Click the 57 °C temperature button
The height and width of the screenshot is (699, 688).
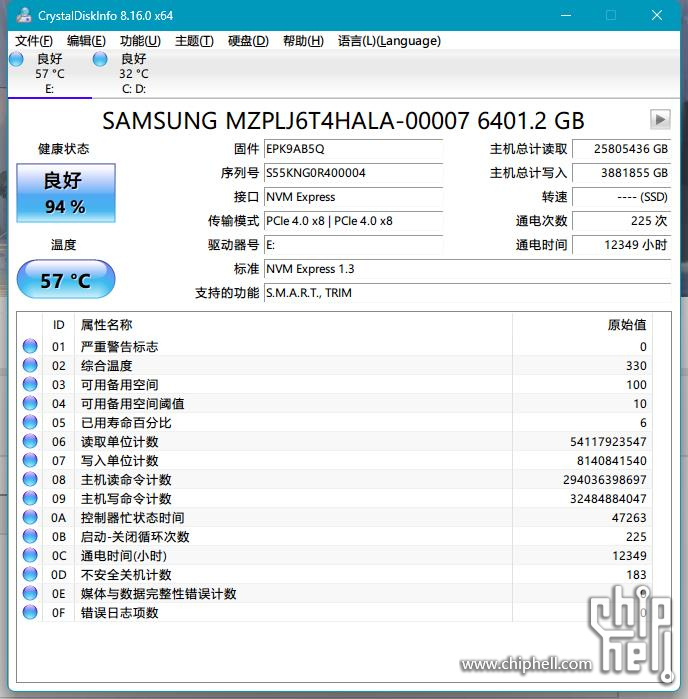point(66,280)
